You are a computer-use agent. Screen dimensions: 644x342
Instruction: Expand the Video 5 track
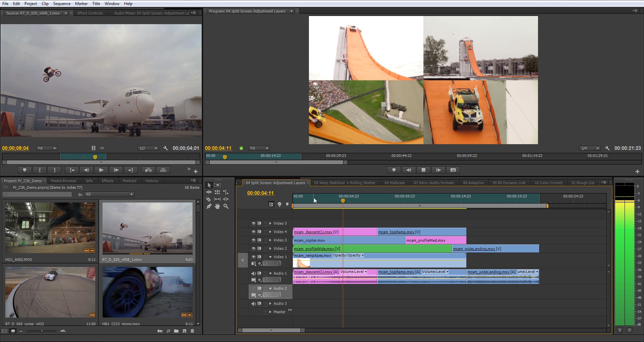[270, 223]
